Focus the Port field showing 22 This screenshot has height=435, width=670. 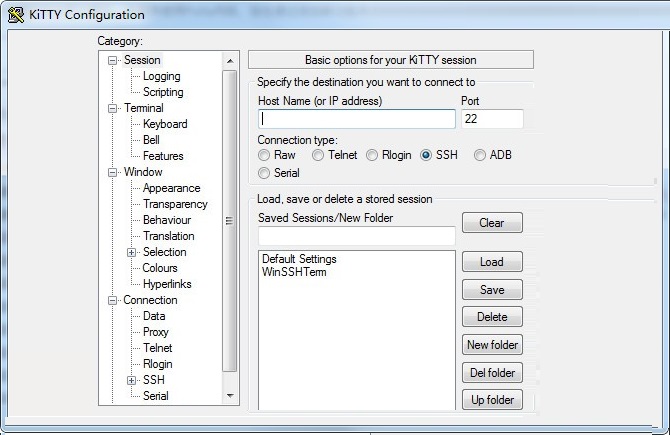[x=492, y=119]
